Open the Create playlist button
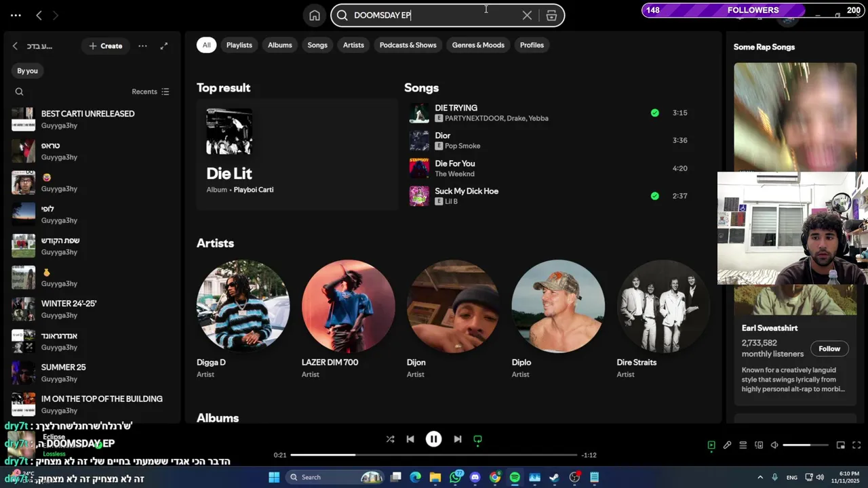Viewport: 868px width, 488px height. point(106,46)
